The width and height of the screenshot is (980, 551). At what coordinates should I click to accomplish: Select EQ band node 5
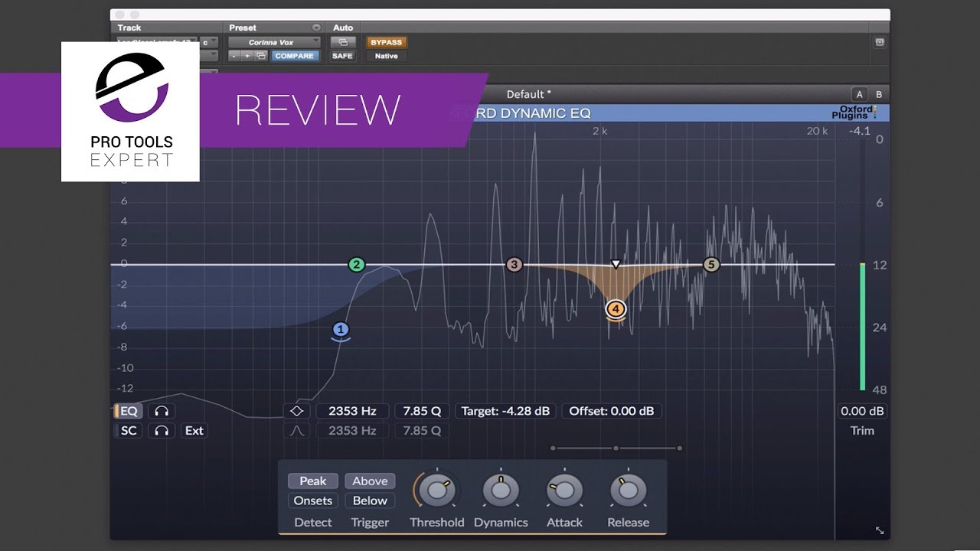tap(711, 265)
